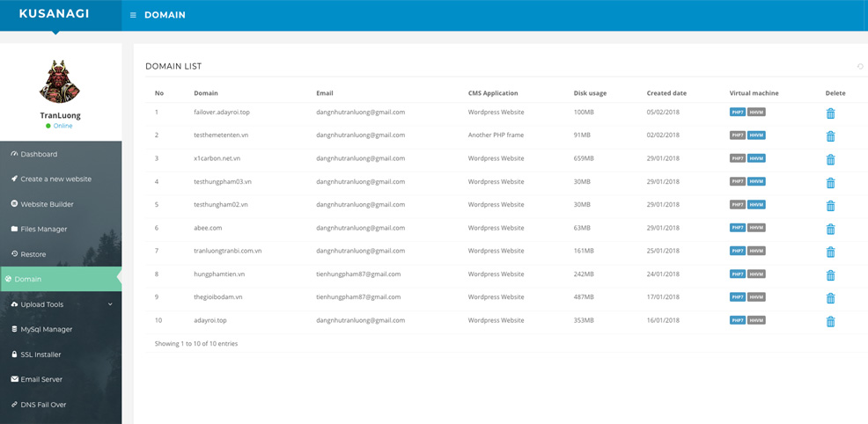This screenshot has height=424, width=868.
Task: Remove abee.com via its trash icon
Action: click(830, 229)
